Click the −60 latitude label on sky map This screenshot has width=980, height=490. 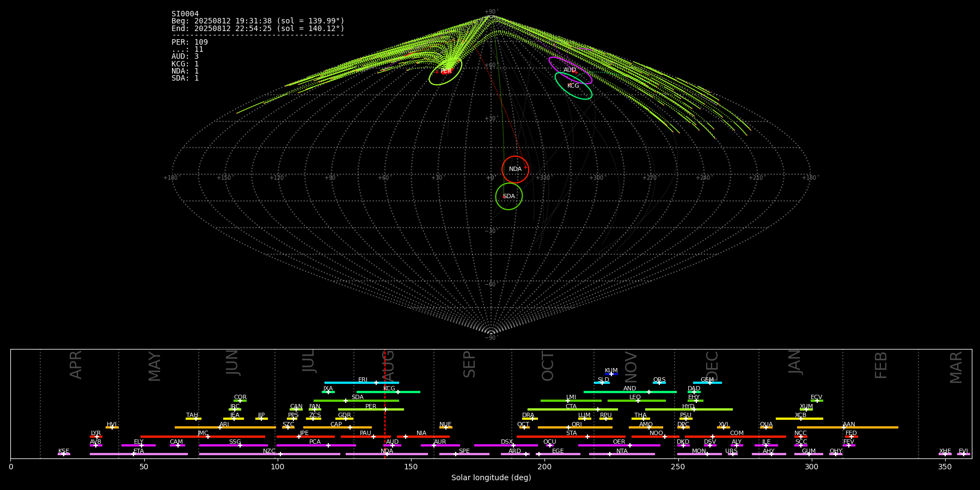pos(491,285)
